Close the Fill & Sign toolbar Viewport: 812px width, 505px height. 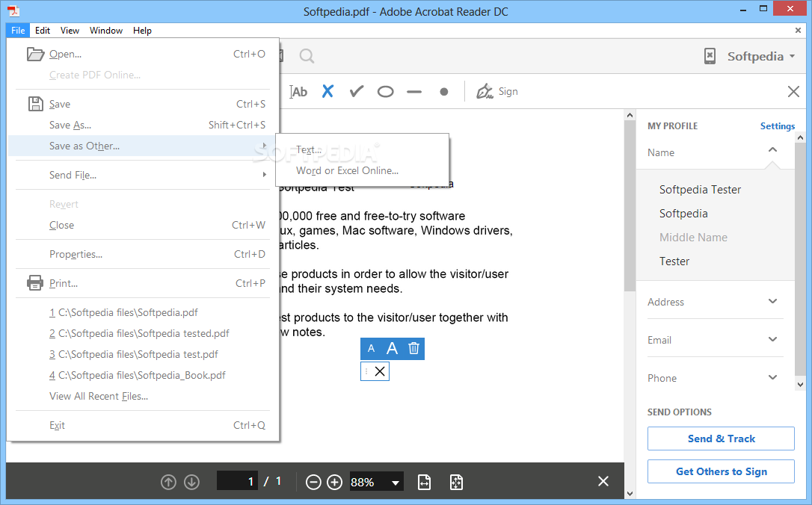793,92
